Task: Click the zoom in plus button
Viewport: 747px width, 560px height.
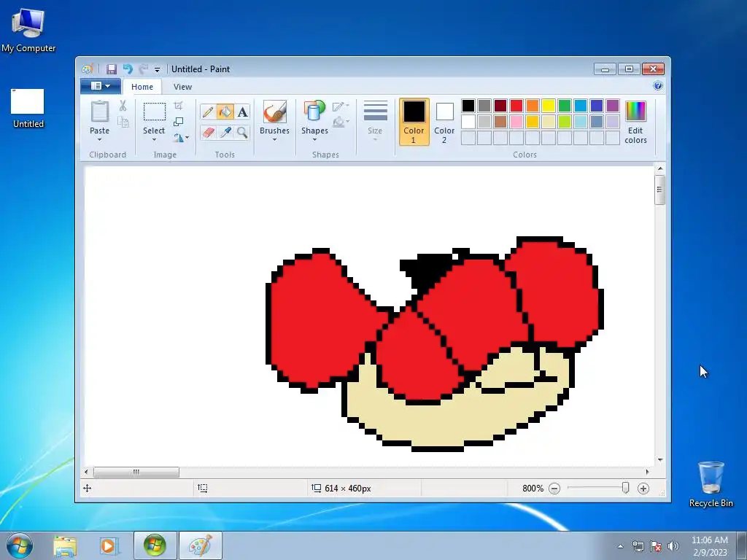Action: pyautogui.click(x=643, y=488)
